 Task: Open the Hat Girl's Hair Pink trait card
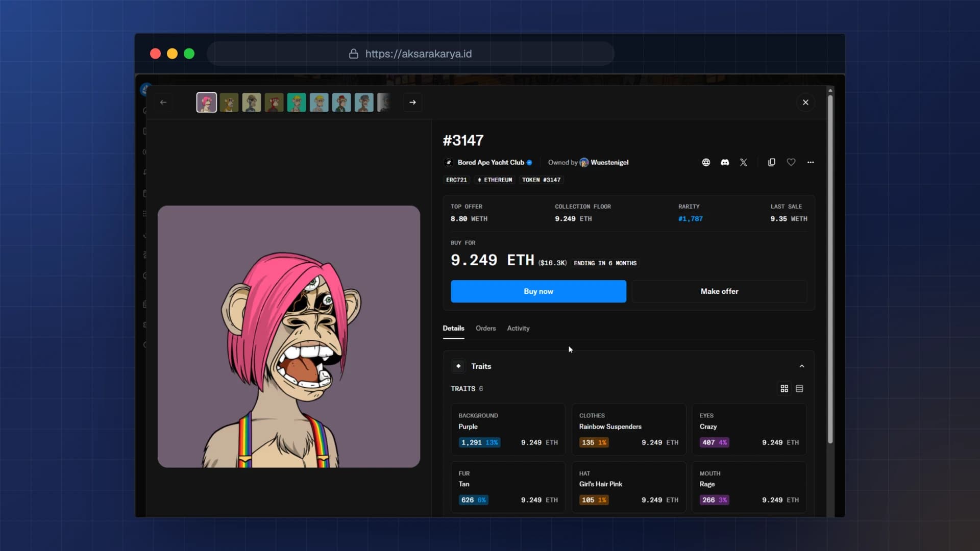point(628,487)
